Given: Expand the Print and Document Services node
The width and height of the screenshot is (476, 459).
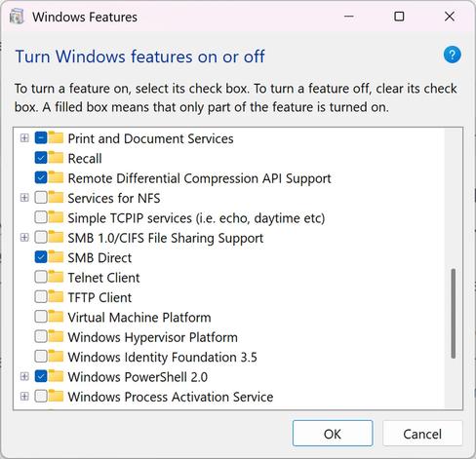Looking at the screenshot, I should point(24,138).
